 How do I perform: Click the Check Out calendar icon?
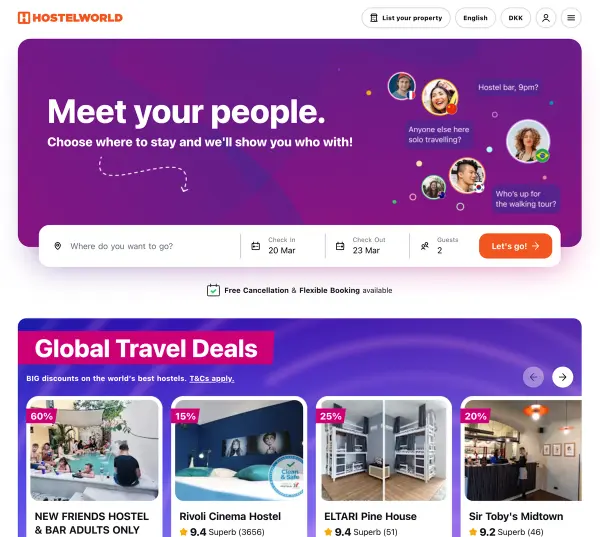tap(340, 246)
